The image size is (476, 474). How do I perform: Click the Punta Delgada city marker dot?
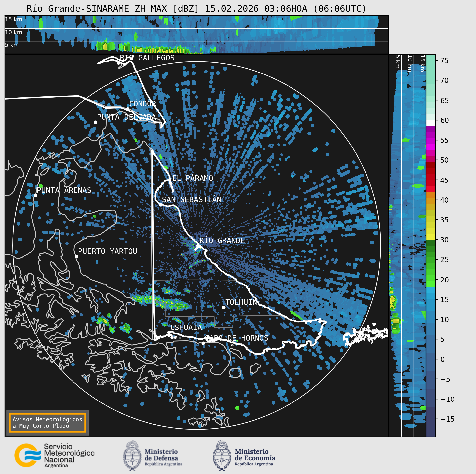pos(95,122)
